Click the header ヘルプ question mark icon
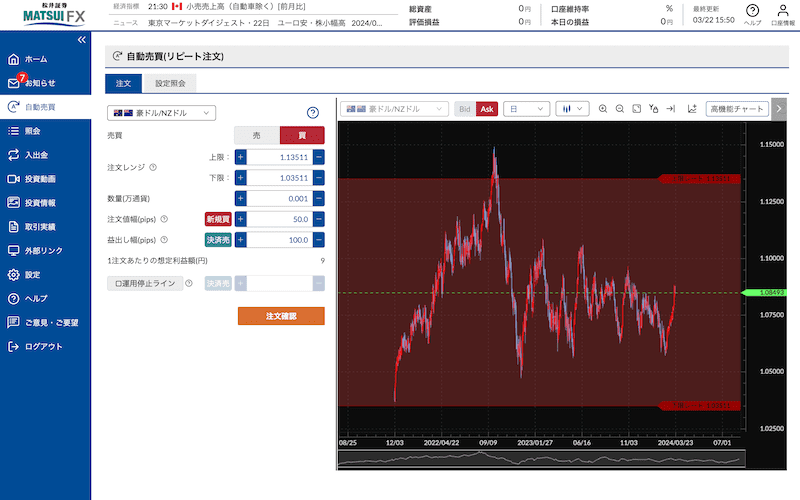 [x=753, y=14]
